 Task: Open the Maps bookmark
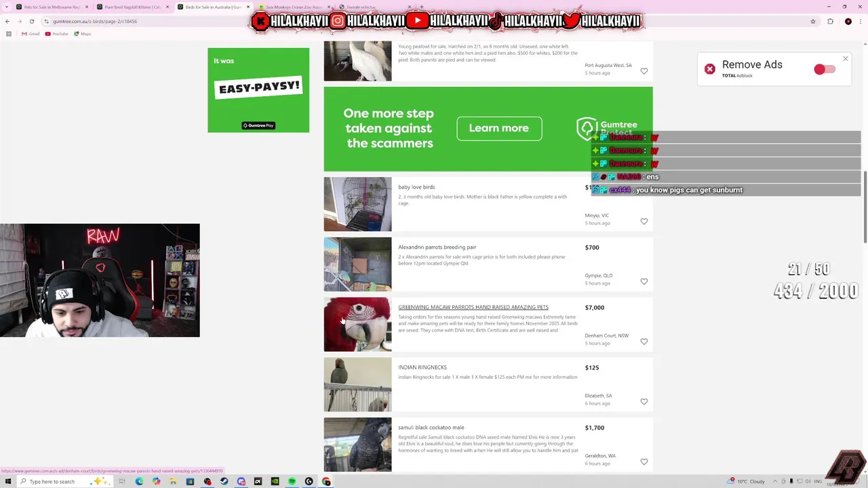(83, 34)
